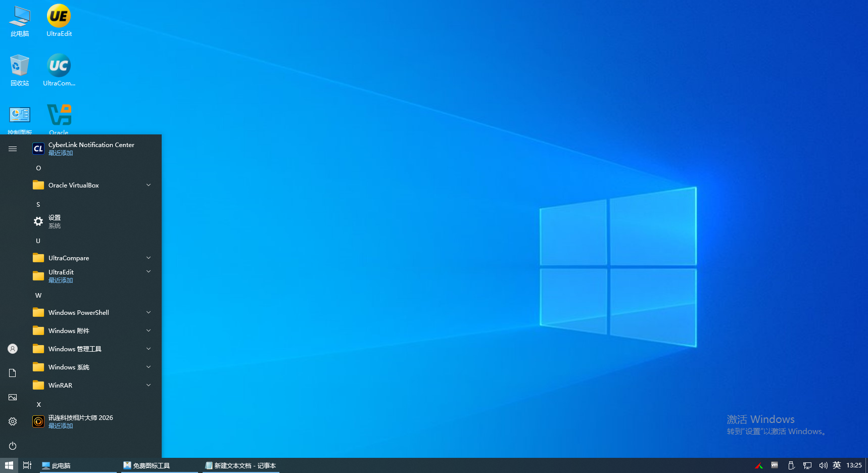Click the clock to open the calendar
Image resolution: width=868 pixels, height=473 pixels.
(854, 465)
